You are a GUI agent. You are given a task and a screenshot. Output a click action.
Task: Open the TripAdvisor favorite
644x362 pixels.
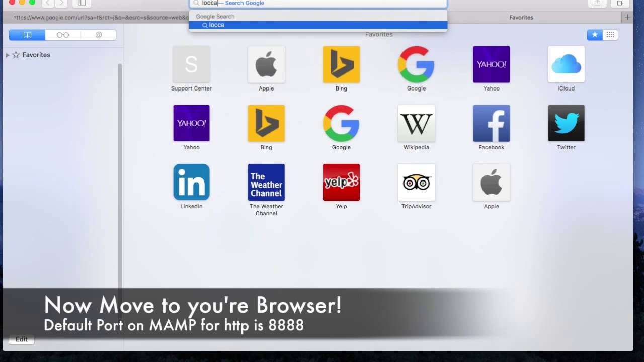(416, 182)
